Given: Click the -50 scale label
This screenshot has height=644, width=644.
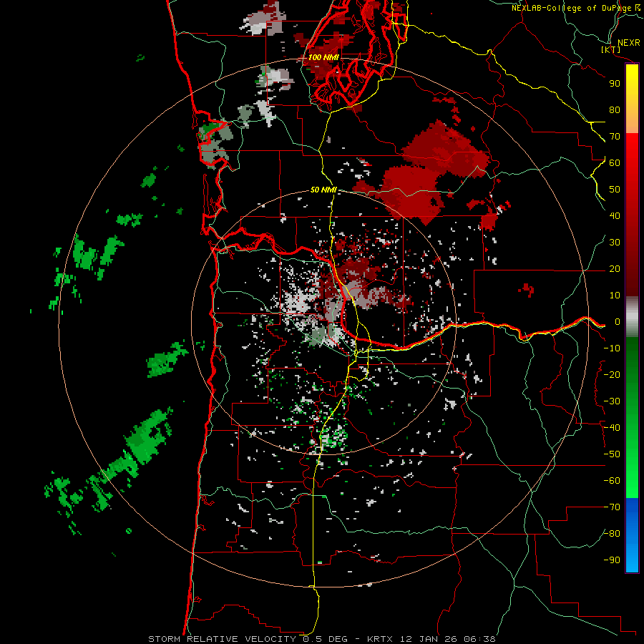Looking at the screenshot, I should pyautogui.click(x=612, y=454).
